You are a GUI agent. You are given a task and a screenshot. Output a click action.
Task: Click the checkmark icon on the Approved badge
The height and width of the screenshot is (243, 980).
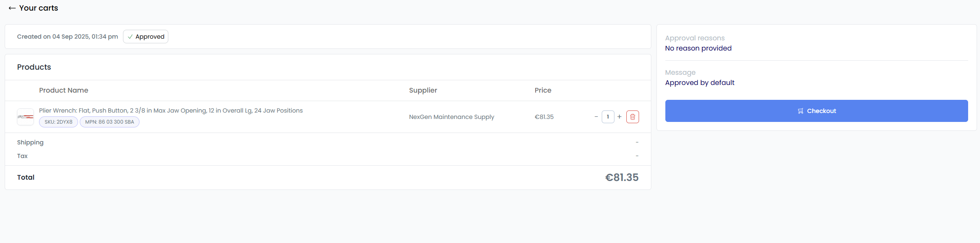130,37
